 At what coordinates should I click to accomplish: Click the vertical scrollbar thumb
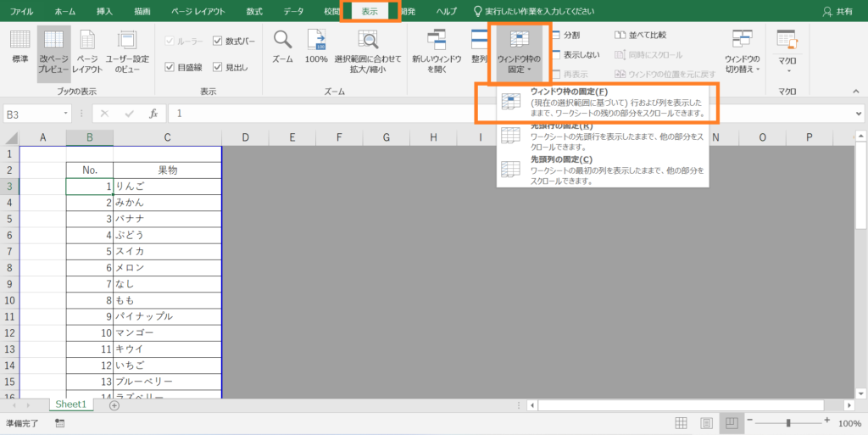861,186
